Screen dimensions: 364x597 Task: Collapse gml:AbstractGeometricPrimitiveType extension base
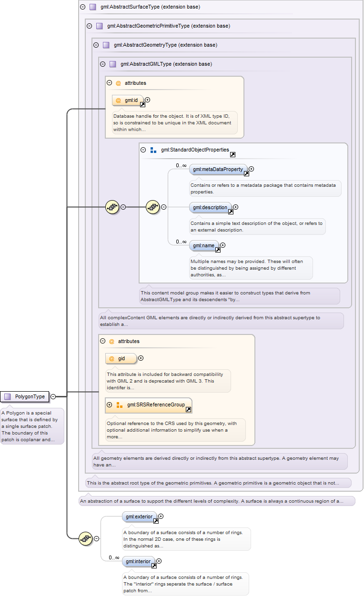89,26
